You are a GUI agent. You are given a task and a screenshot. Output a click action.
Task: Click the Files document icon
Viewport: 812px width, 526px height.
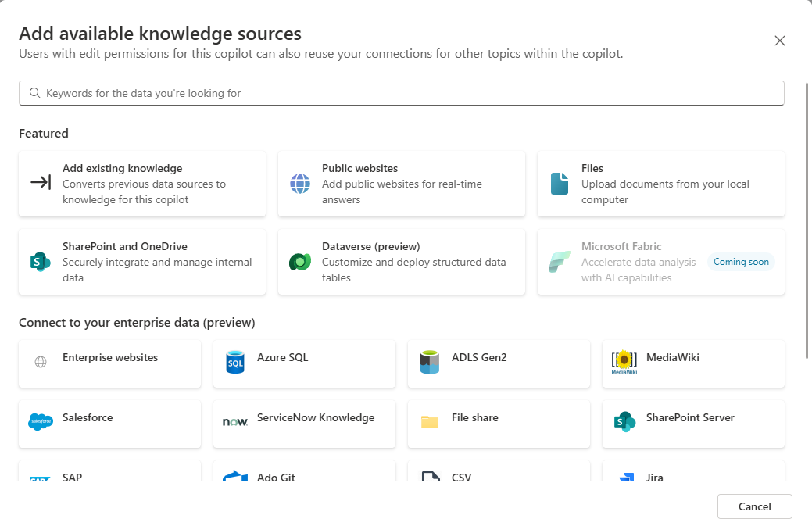(x=560, y=183)
